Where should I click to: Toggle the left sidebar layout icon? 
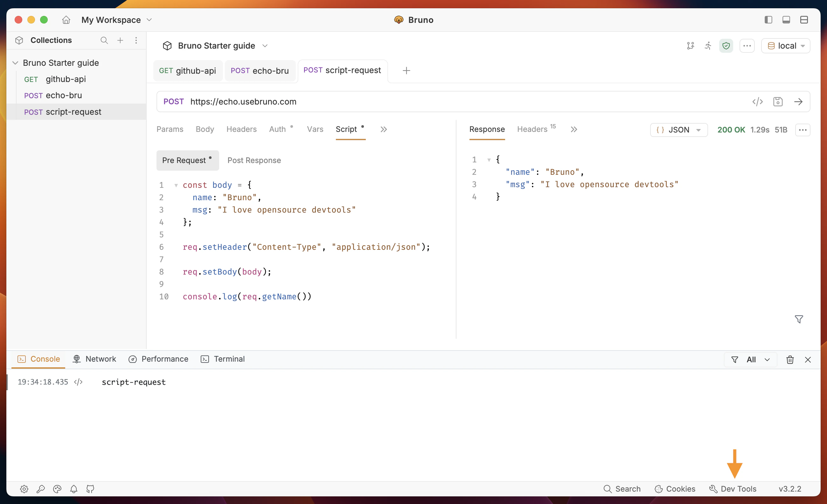[768, 20]
